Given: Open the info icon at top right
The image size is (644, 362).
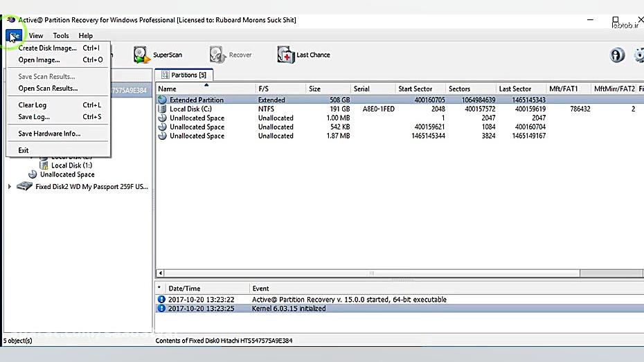Looking at the screenshot, I should (x=617, y=55).
